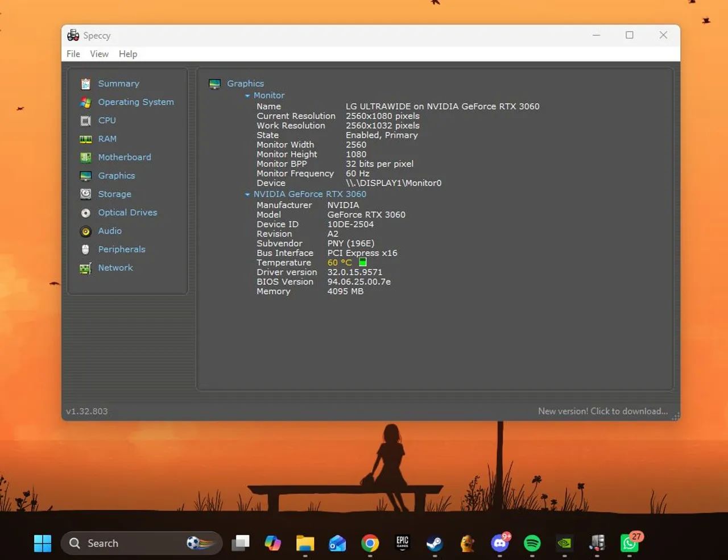
Task: Open Discord from the taskbar
Action: click(500, 543)
